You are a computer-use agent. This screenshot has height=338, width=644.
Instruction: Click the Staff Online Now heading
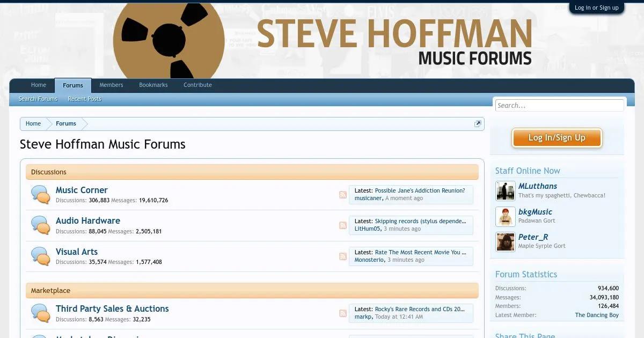coord(528,171)
